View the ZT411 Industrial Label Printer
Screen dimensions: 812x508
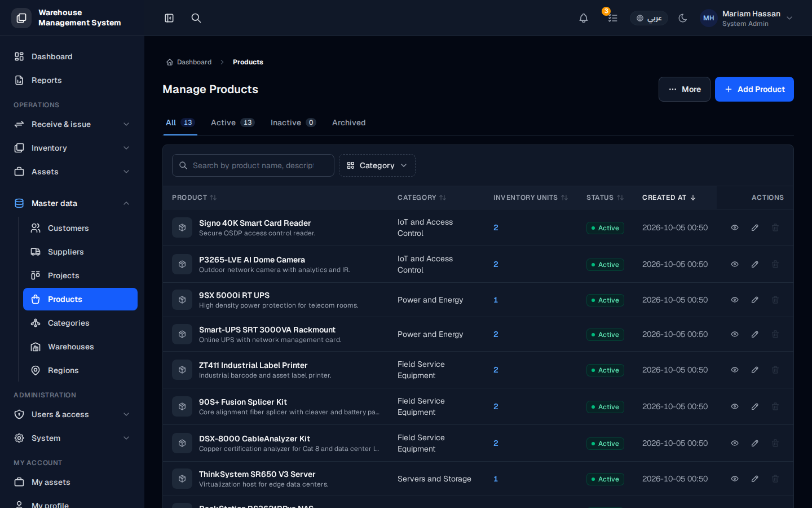click(735, 370)
